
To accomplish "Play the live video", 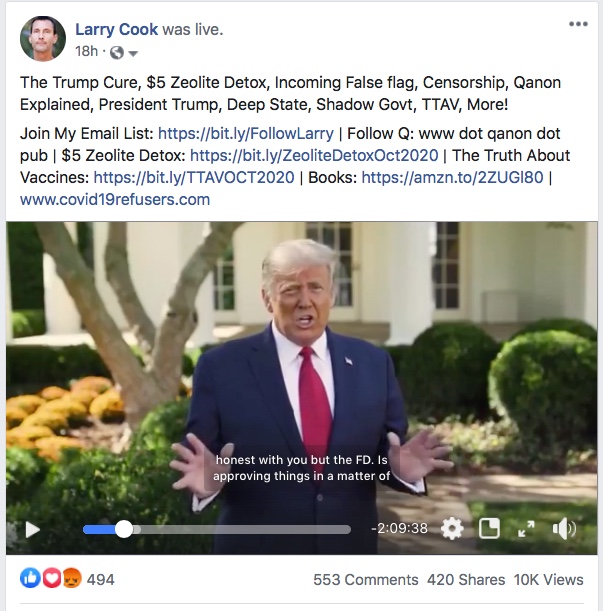I will pyautogui.click(x=33, y=530).
